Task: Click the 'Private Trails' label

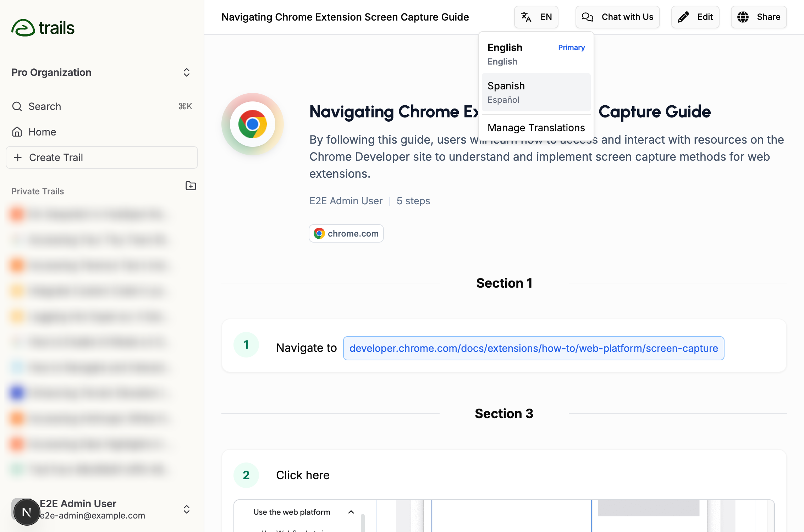Action: 38,191
